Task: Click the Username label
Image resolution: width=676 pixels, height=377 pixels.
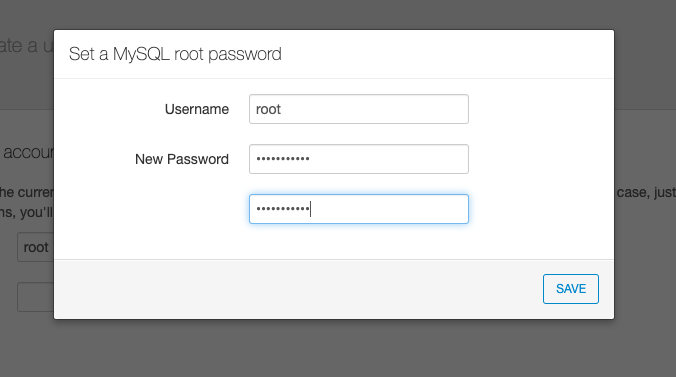Action: 197,109
